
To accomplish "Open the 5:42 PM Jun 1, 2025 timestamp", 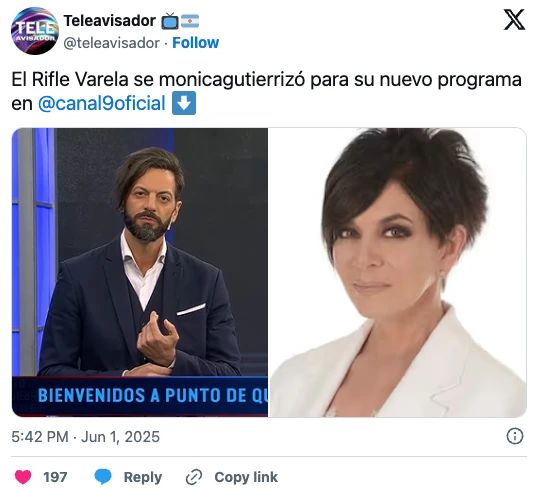I will pyautogui.click(x=86, y=437).
